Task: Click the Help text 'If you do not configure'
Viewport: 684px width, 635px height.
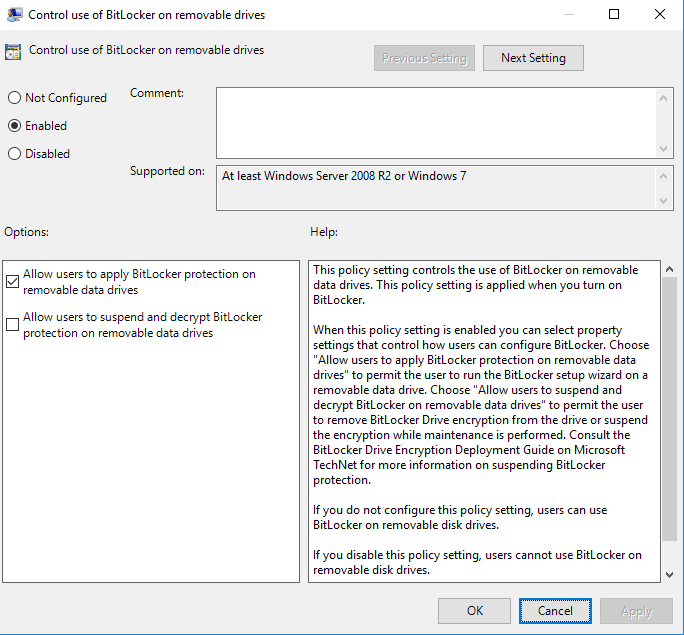Action: point(460,517)
